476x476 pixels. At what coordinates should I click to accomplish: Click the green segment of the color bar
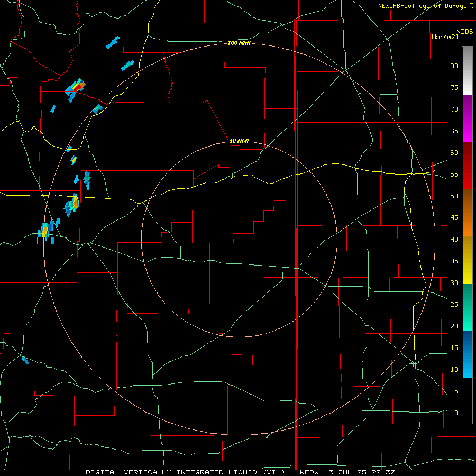click(x=467, y=307)
